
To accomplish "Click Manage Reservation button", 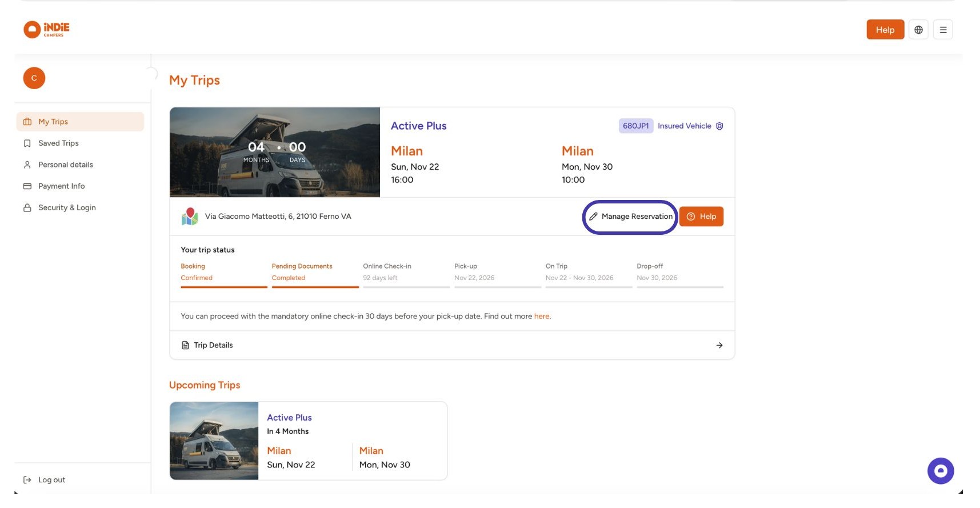I will click(630, 217).
